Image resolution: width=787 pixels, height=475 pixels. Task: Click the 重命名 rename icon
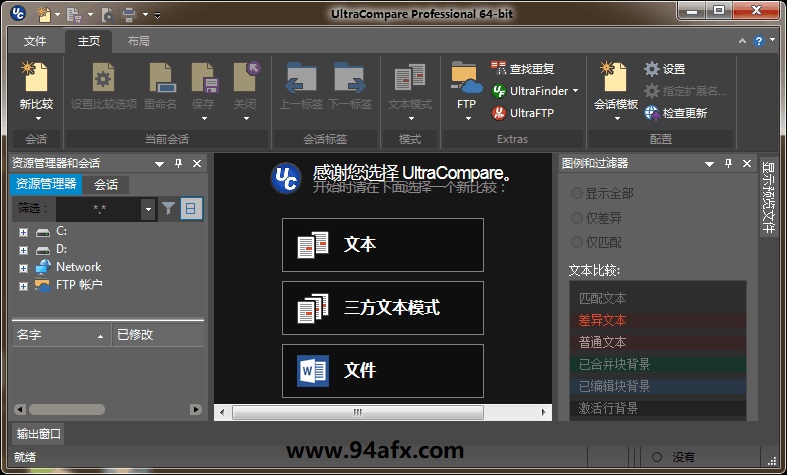(161, 77)
